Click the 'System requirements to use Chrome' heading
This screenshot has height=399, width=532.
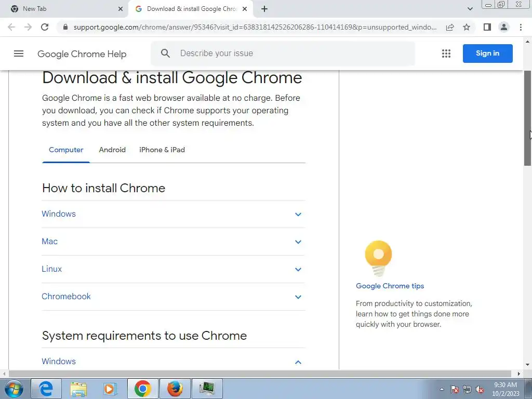click(x=144, y=336)
